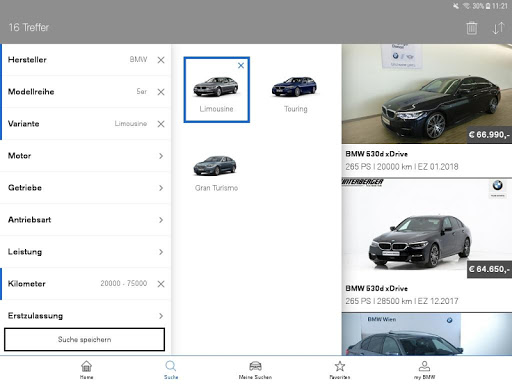Delete search filters with the trash icon
The height and width of the screenshot is (384, 512).
click(x=471, y=28)
